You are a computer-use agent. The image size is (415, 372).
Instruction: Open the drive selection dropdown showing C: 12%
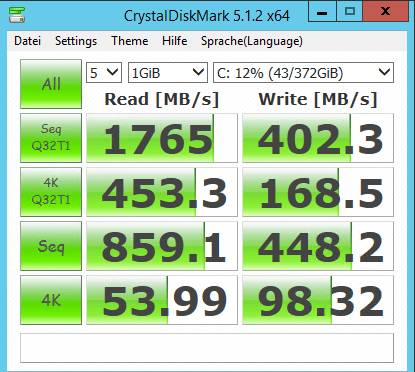click(303, 73)
